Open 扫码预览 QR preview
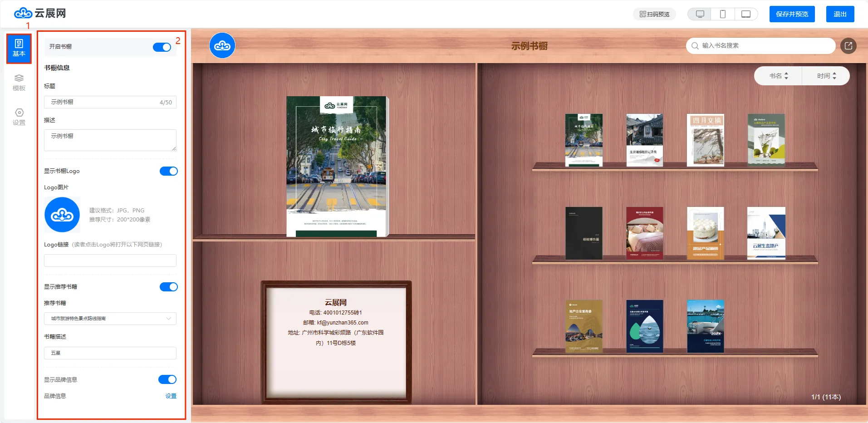 (x=654, y=14)
